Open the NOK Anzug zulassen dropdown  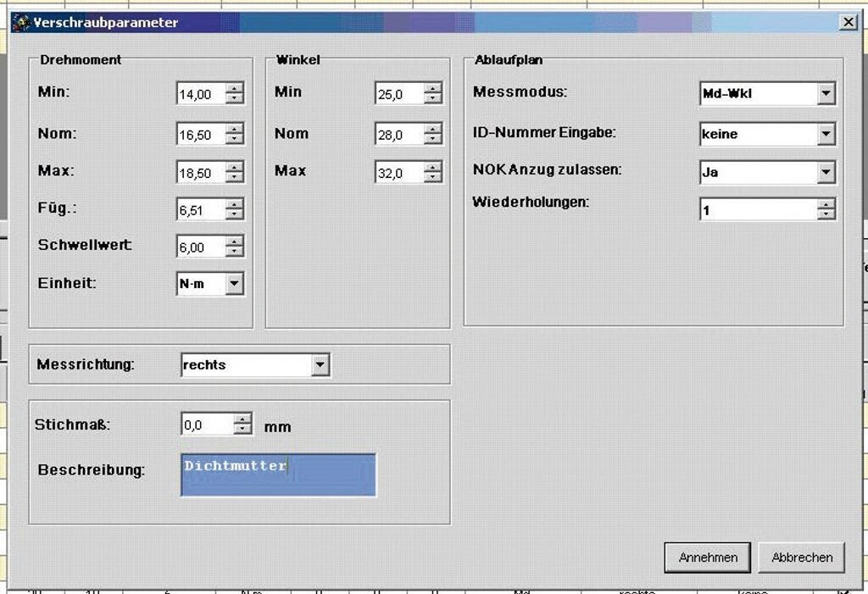826,172
